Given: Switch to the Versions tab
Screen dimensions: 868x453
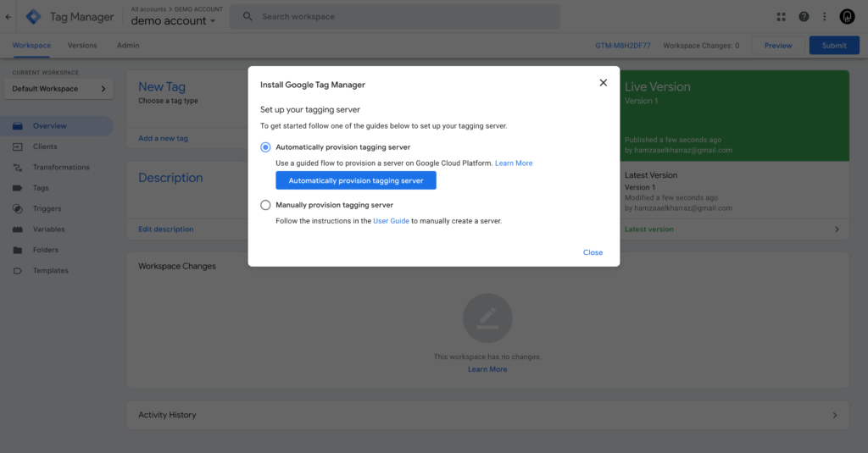Looking at the screenshot, I should click(82, 46).
